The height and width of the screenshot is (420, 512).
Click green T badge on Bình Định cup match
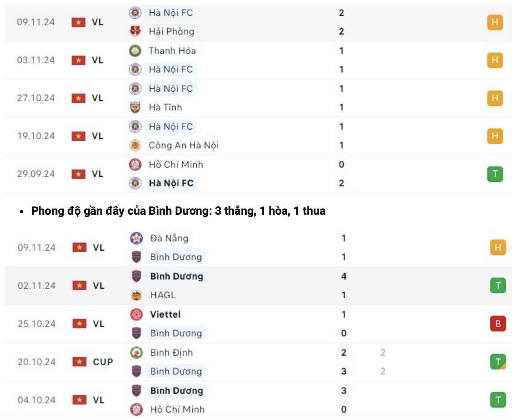pyautogui.click(x=498, y=362)
